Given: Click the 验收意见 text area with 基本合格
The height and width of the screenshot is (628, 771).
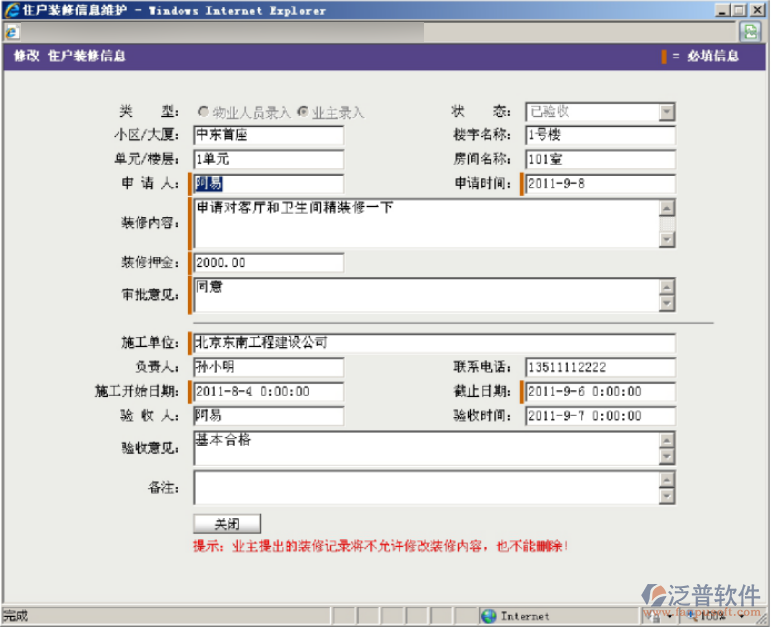Looking at the screenshot, I should click(x=426, y=448).
